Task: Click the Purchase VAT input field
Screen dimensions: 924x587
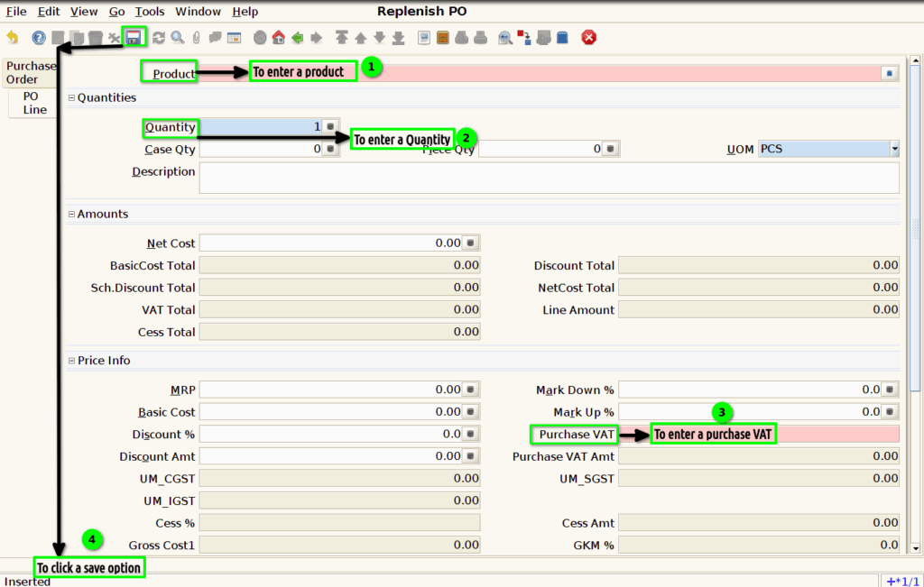Action: point(759,434)
